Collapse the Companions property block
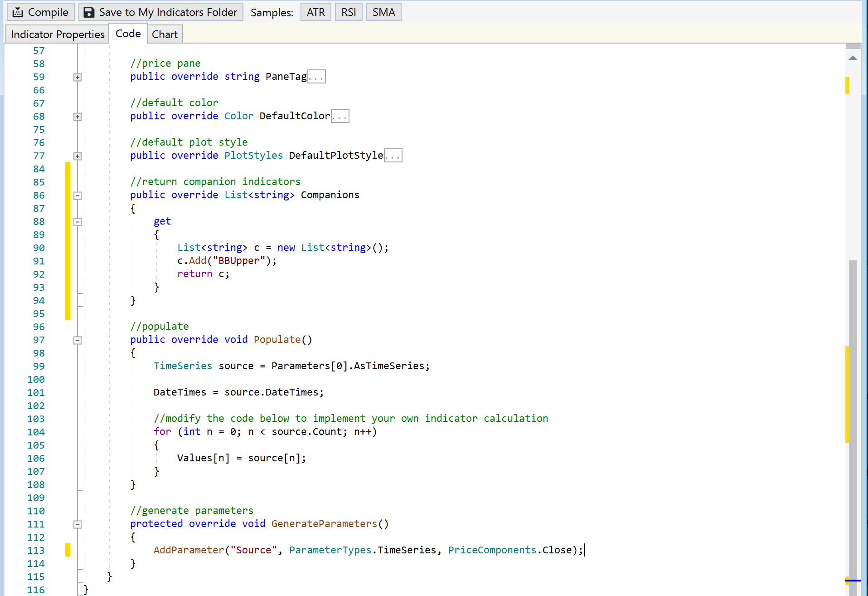Image resolution: width=868 pixels, height=596 pixels. 78,195
